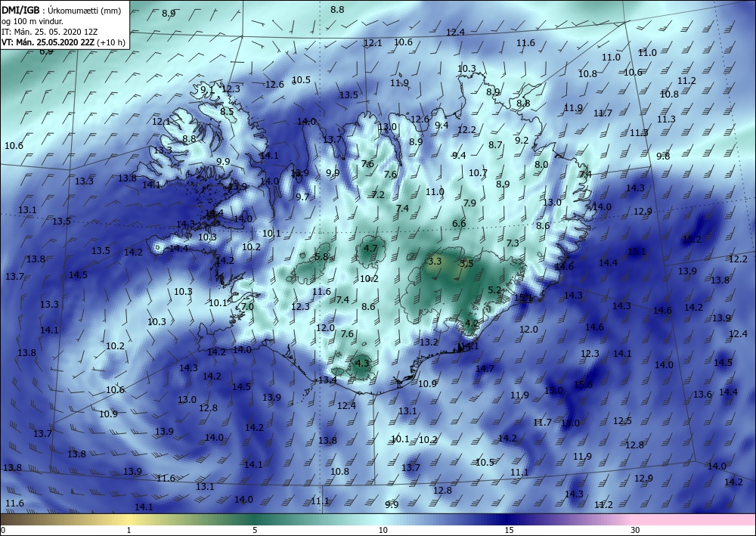Click the '13.2' value near the south coast
The width and height of the screenshot is (756, 536).
click(429, 342)
